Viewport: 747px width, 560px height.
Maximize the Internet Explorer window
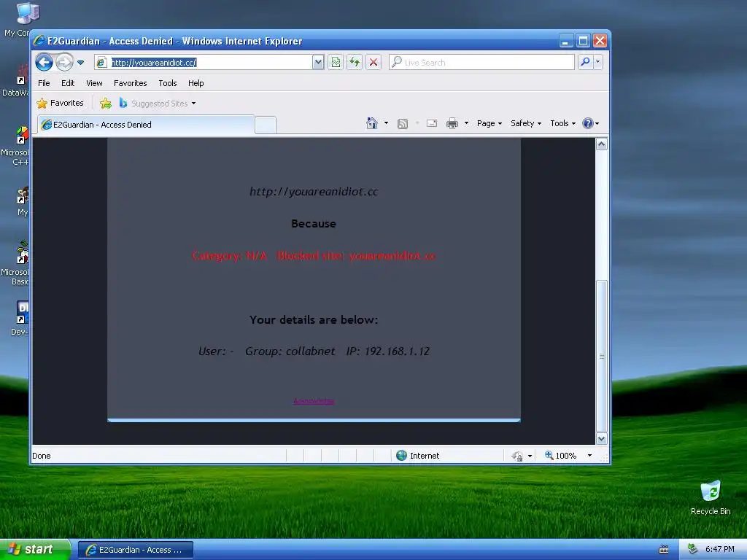pyautogui.click(x=583, y=41)
